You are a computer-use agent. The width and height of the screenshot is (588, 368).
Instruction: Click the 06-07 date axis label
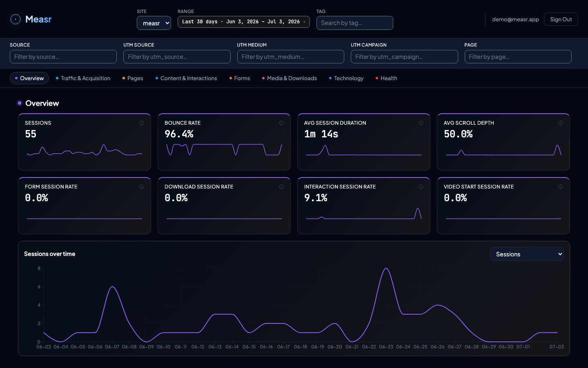[112, 347]
